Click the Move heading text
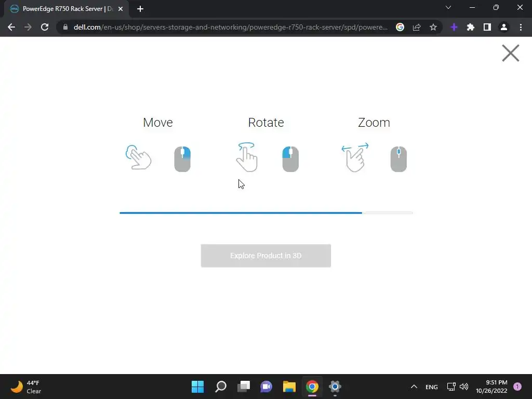 point(158,123)
